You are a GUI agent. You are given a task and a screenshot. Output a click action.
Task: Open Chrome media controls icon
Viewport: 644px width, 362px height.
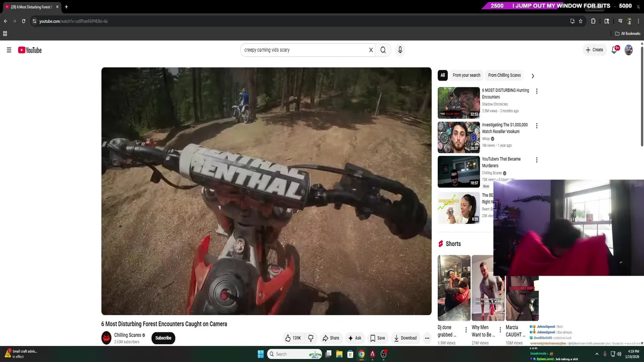[x=620, y=21]
